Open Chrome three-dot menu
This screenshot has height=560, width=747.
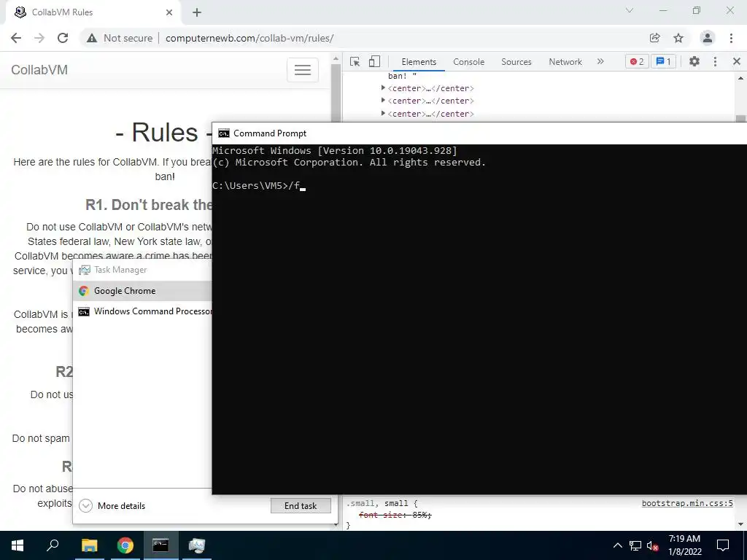(x=731, y=38)
